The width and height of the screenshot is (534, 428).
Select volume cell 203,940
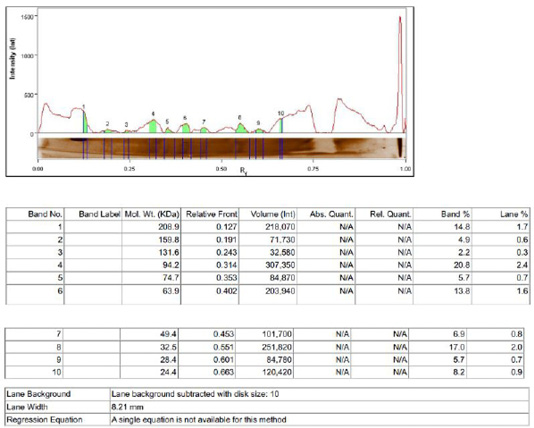pyautogui.click(x=280, y=291)
